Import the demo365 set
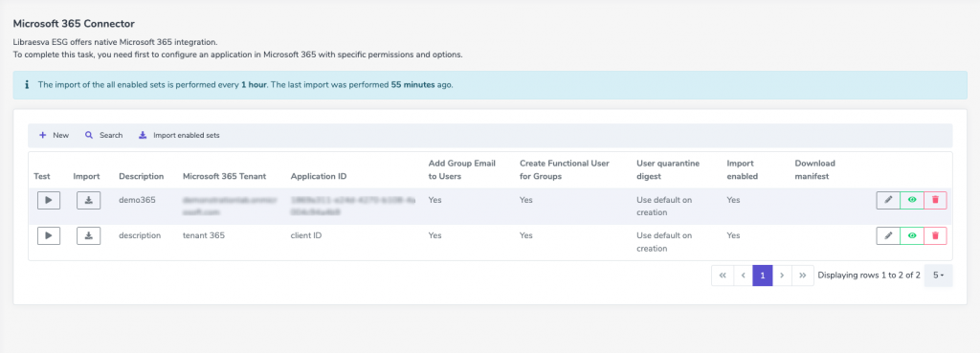This screenshot has height=353, width=980. click(89, 200)
